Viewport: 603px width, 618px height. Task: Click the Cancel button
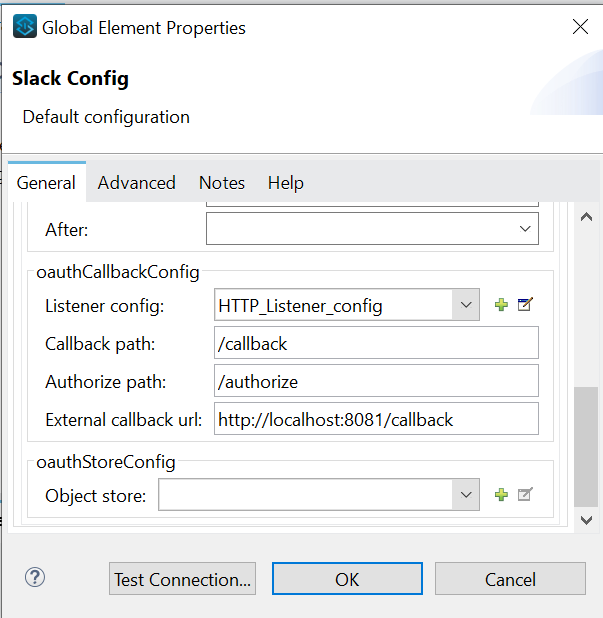coord(510,579)
